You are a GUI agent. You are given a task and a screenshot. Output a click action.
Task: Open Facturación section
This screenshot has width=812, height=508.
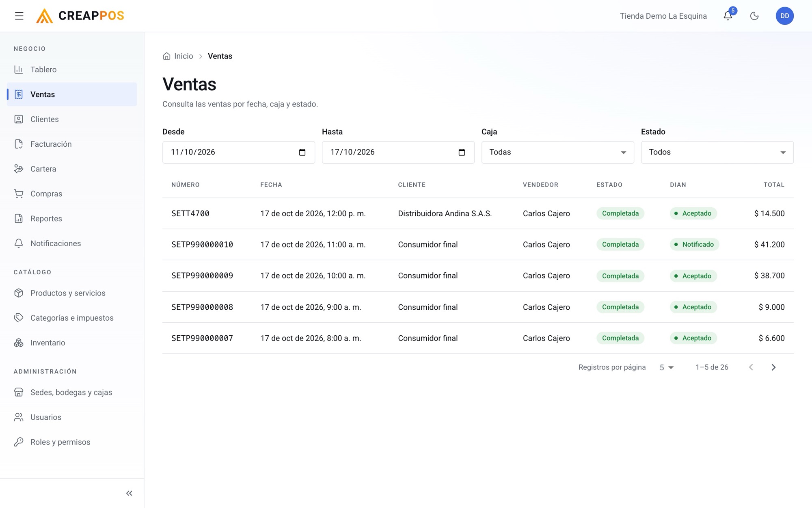(x=72, y=144)
